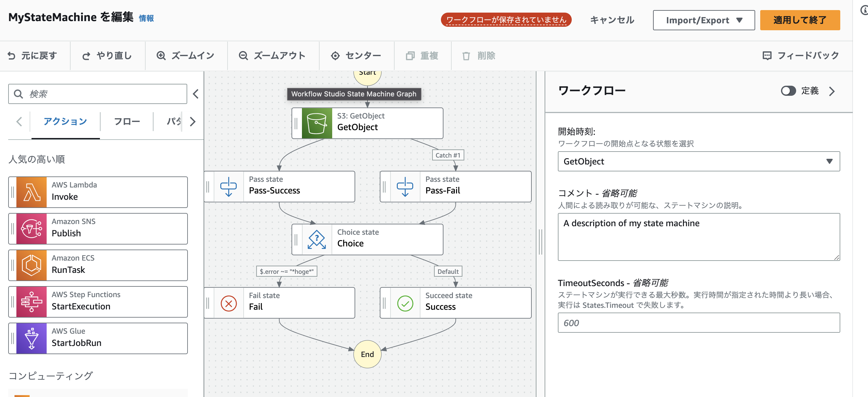Viewport: 868px width, 397px height.
Task: Select the S3 GetObject bucket icon
Action: (x=317, y=123)
